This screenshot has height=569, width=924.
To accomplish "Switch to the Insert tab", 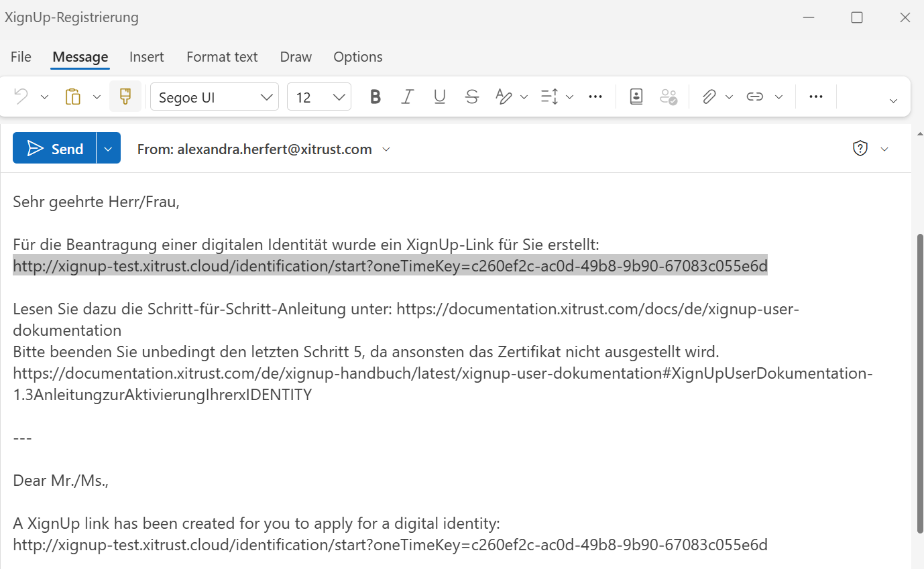I will [x=147, y=57].
